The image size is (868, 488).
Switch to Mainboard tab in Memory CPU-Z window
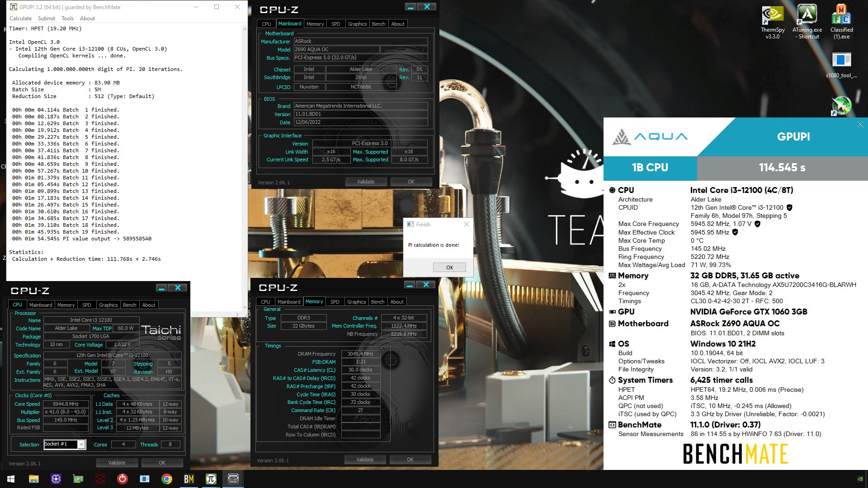[x=288, y=302]
